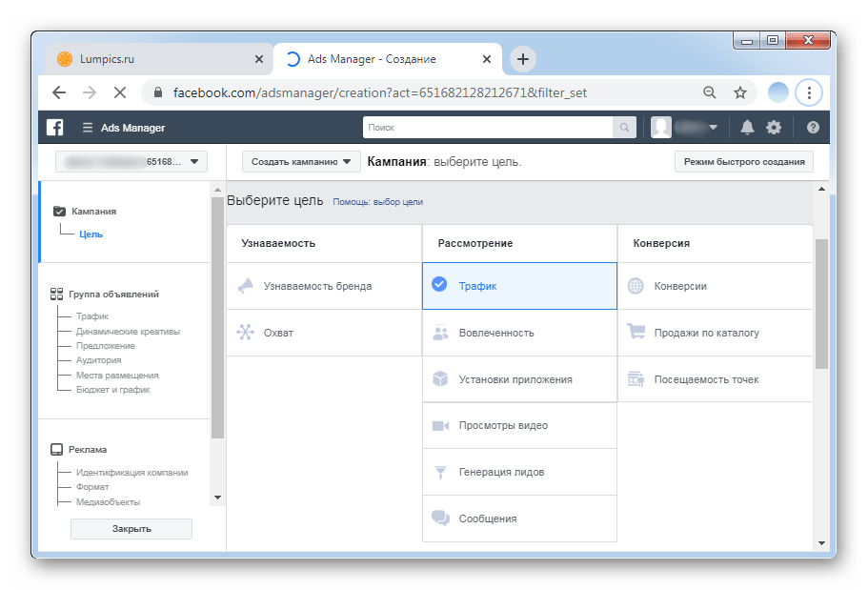Close the Lumpics.ru tab
Screen dimensions: 868x590
pos(258,59)
